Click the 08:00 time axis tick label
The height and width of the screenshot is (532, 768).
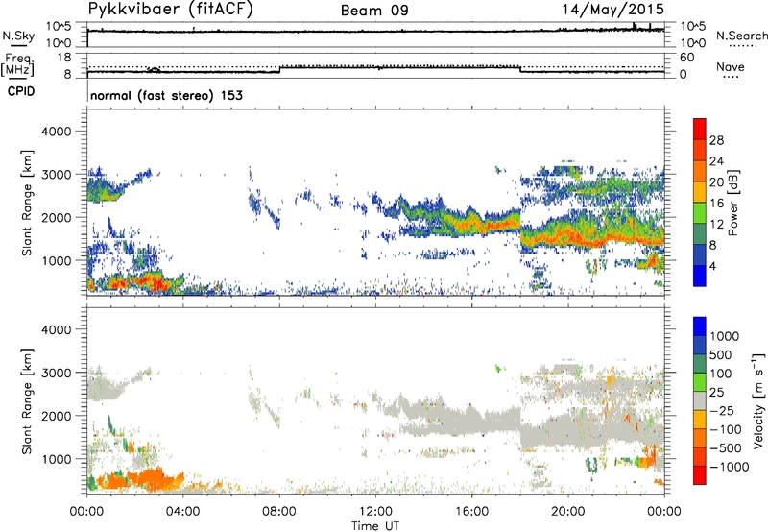point(279,512)
